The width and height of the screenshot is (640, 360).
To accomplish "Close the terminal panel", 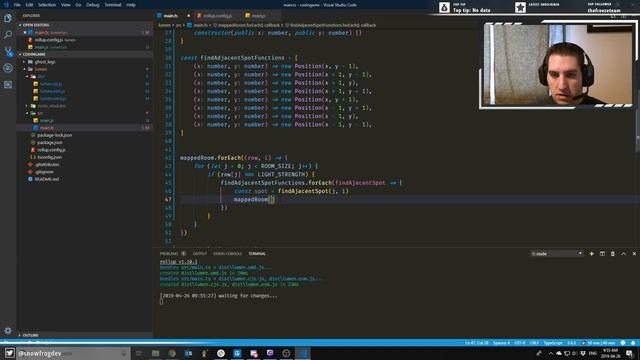I will tap(634, 253).
